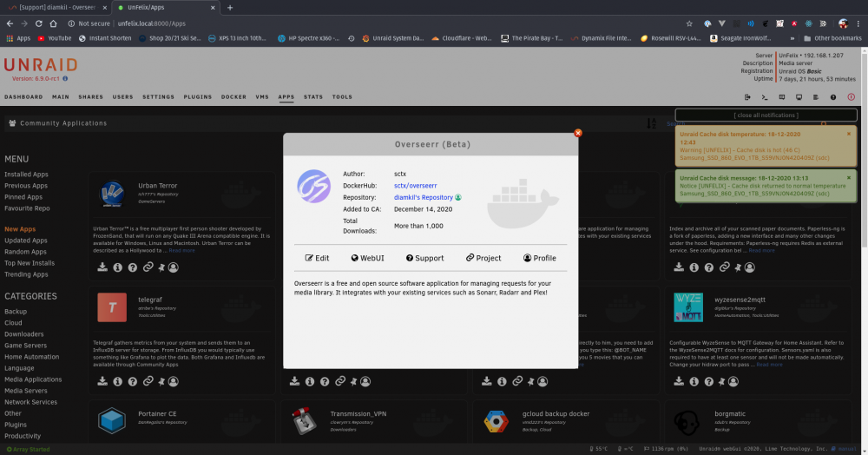Click the info icon for Urban Terror
Screen dimensions: 868x455
coord(117,267)
